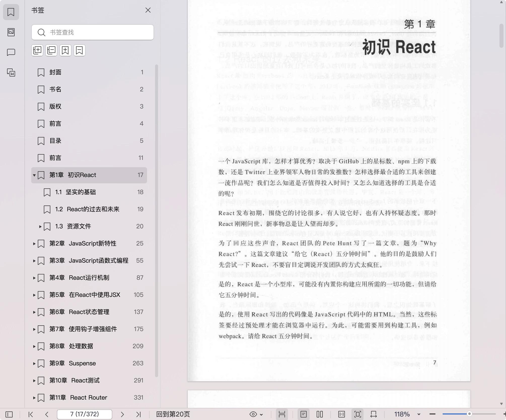Adjust the zoom slider handle
Image resolution: width=506 pixels, height=420 pixels.
[x=469, y=414]
